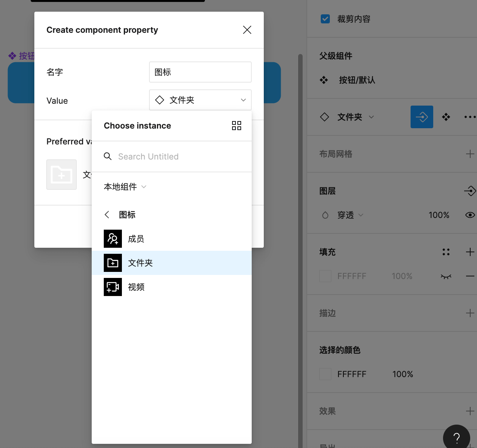Click the create component property icon
The width and height of the screenshot is (477, 448).
[422, 117]
